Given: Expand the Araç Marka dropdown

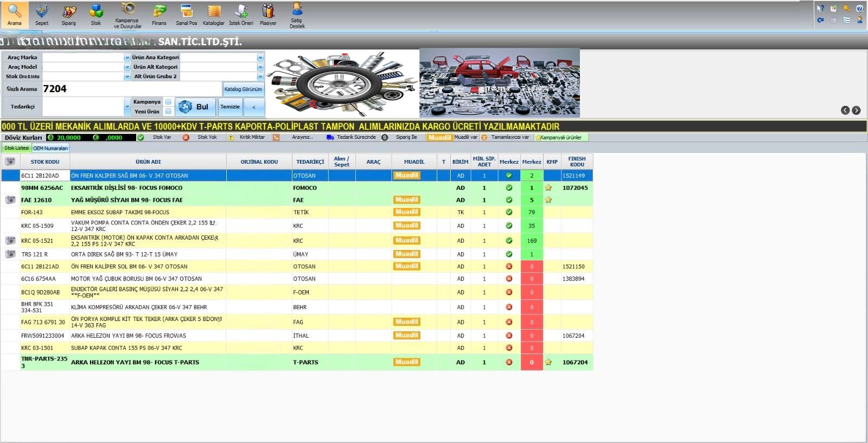Looking at the screenshot, I should [x=127, y=57].
